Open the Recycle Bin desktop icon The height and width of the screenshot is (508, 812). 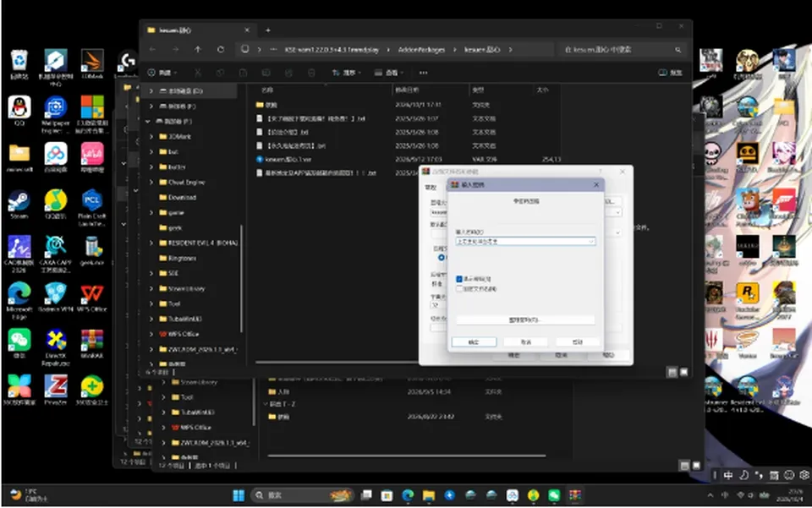click(x=19, y=64)
